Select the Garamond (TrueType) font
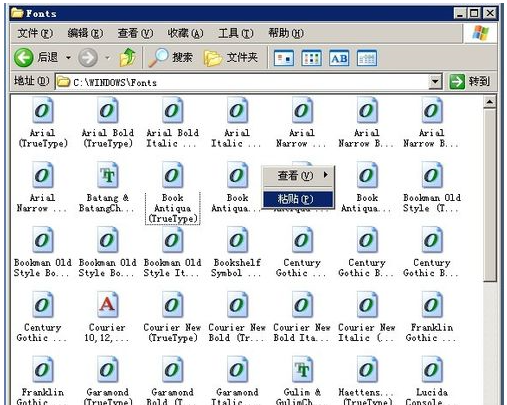 tap(107, 380)
